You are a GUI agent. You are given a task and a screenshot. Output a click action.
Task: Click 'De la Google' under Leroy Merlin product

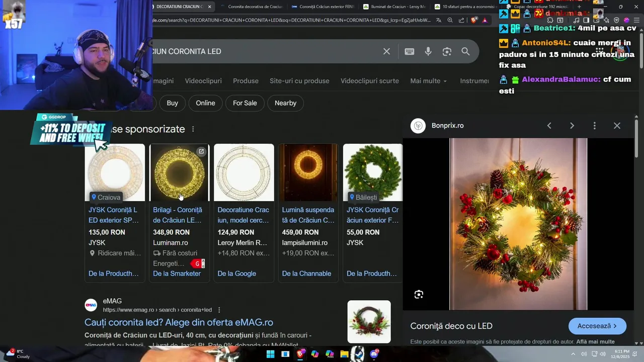pos(236,274)
